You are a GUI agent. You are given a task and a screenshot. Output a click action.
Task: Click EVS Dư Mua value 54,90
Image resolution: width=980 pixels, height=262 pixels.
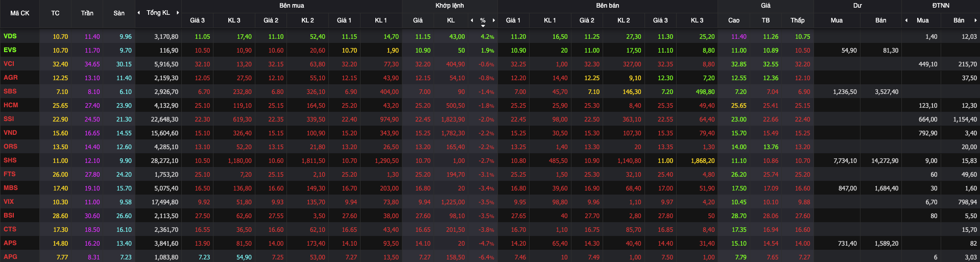point(849,51)
